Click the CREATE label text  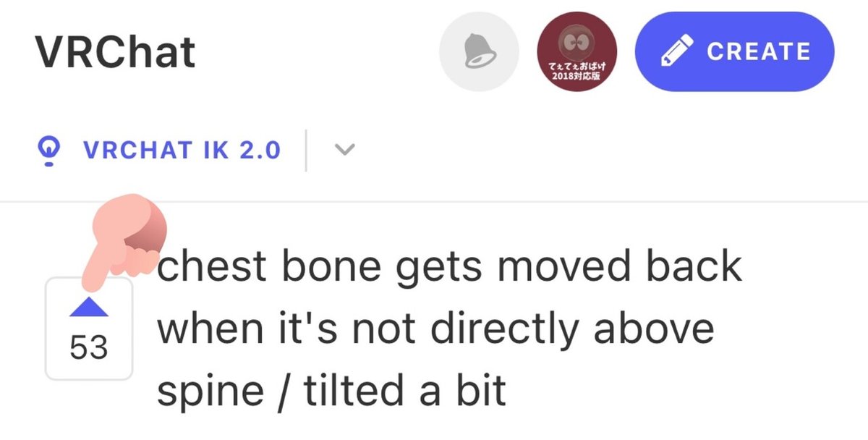coord(758,51)
